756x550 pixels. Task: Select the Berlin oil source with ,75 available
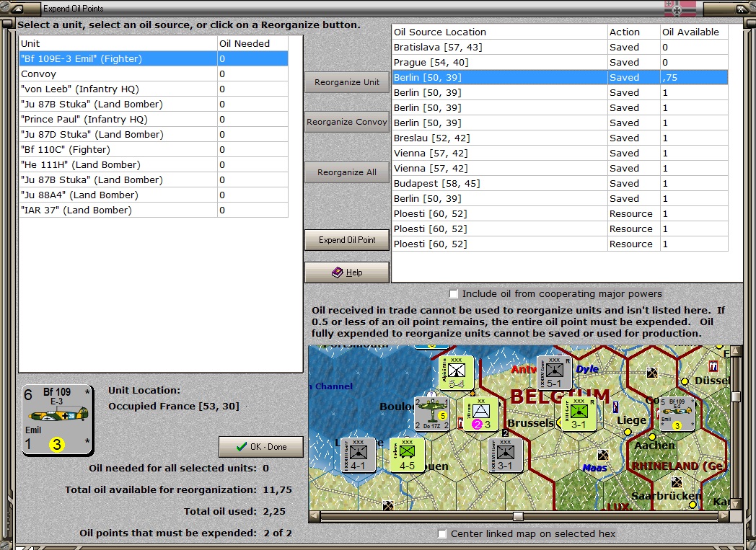560,78
